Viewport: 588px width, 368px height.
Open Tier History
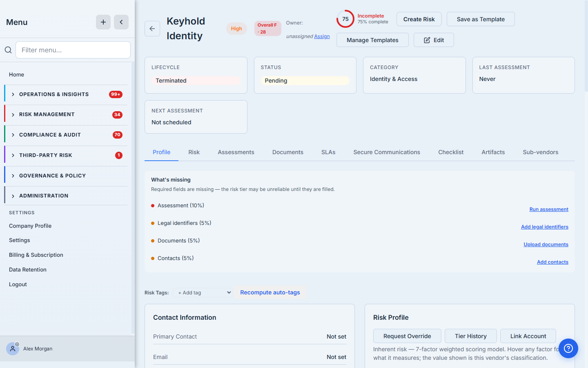[x=471, y=336]
